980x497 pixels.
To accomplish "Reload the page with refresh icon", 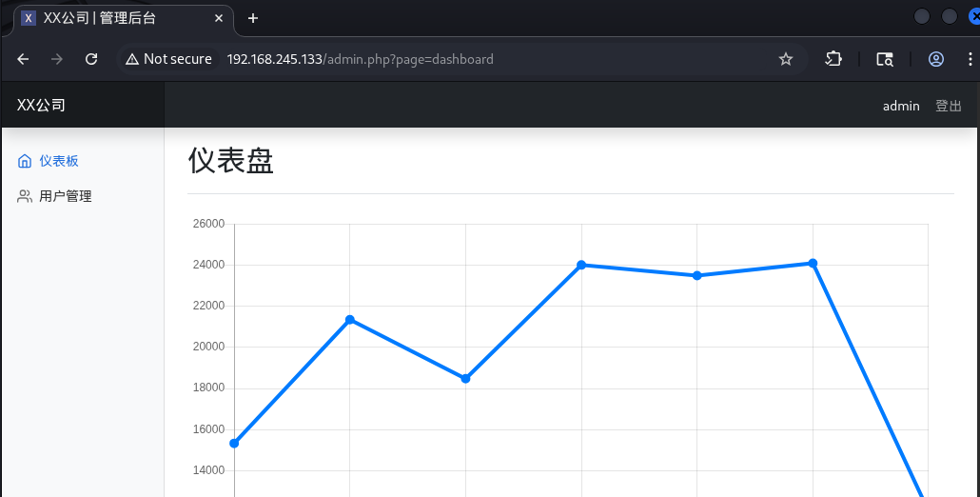I will (91, 59).
